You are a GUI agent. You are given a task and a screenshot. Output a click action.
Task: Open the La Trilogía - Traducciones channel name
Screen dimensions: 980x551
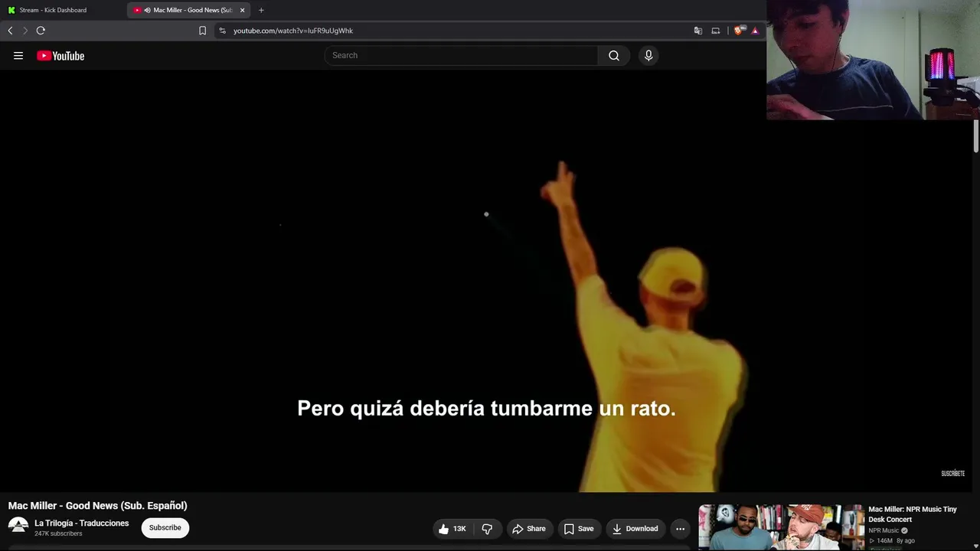82,523
